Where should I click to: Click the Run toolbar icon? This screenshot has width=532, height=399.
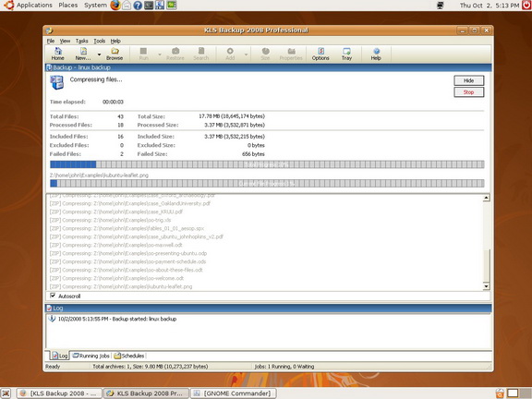pos(143,54)
